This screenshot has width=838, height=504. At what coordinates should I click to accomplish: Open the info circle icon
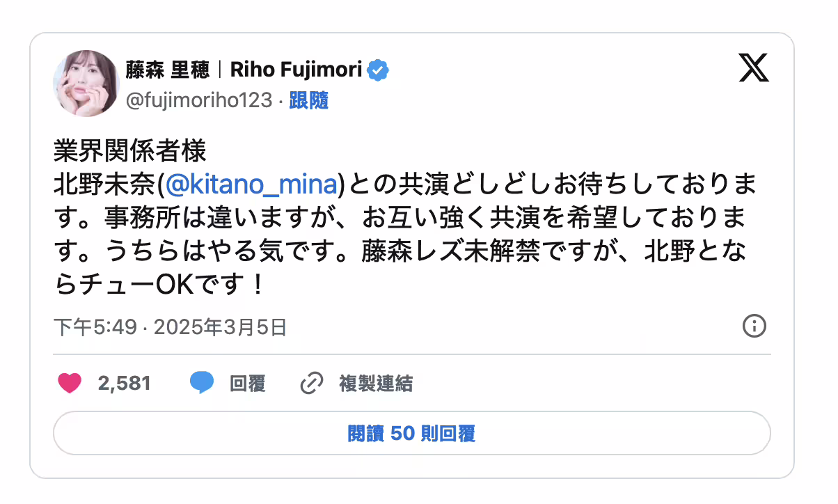[754, 326]
